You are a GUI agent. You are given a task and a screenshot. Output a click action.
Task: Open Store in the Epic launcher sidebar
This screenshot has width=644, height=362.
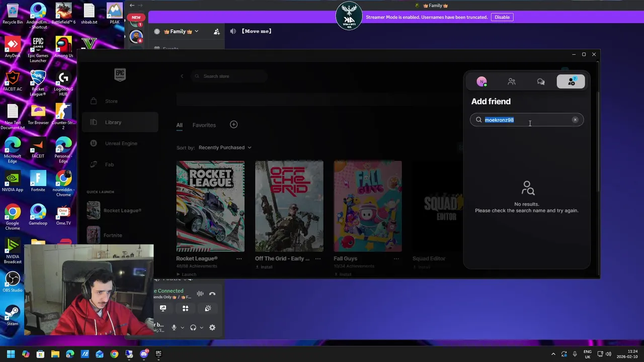(120, 101)
